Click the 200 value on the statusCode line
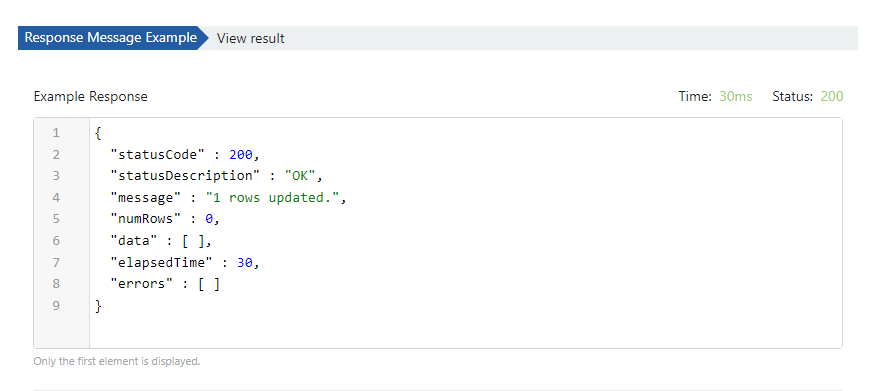This screenshot has width=876, height=391. 241,155
